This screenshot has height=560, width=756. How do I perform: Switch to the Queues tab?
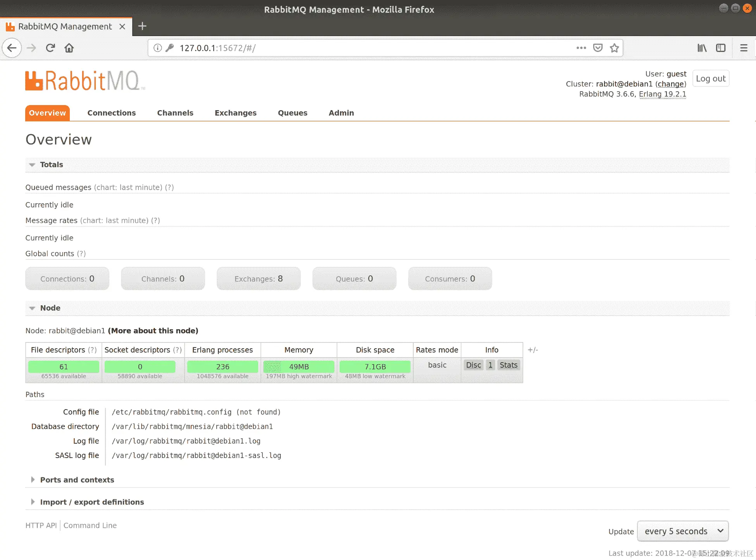click(292, 113)
